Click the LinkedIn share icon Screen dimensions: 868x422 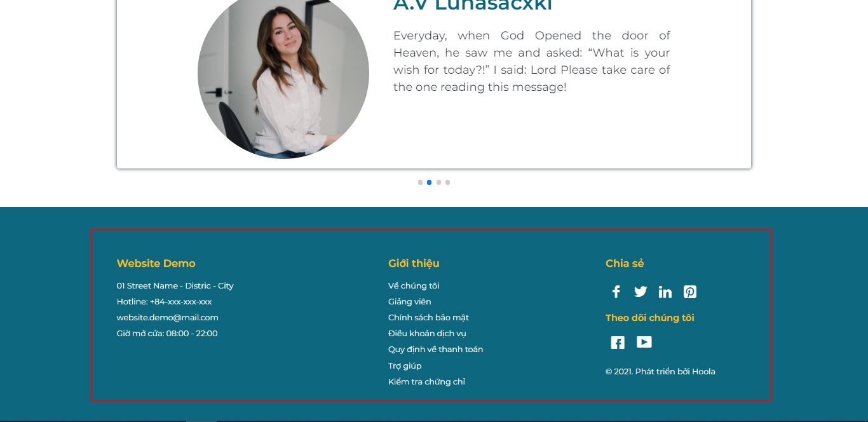point(665,292)
